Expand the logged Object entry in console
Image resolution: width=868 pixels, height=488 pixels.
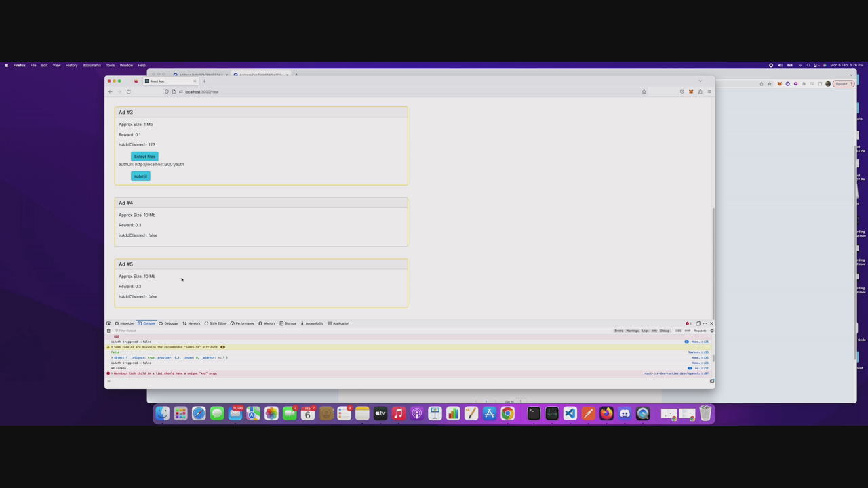coord(113,357)
